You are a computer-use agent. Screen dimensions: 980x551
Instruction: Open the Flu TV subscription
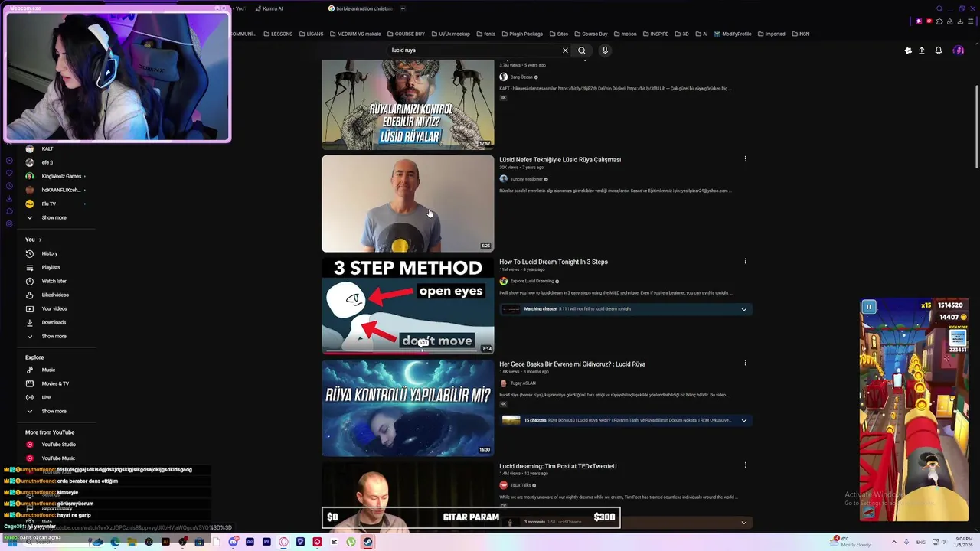(49, 204)
